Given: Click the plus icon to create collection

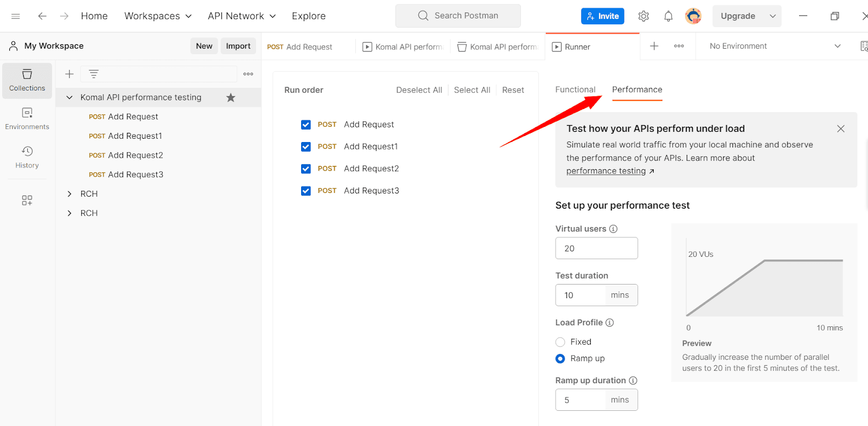Looking at the screenshot, I should [69, 74].
